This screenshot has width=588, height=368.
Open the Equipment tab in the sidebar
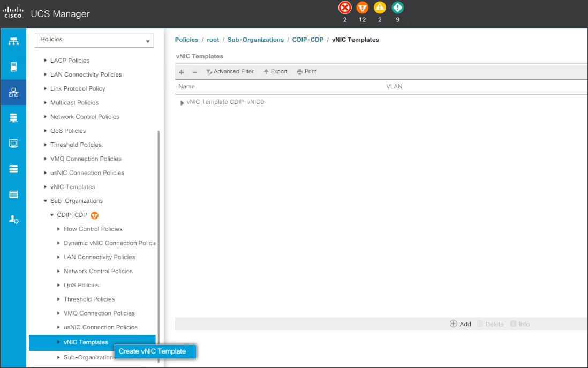[x=13, y=41]
